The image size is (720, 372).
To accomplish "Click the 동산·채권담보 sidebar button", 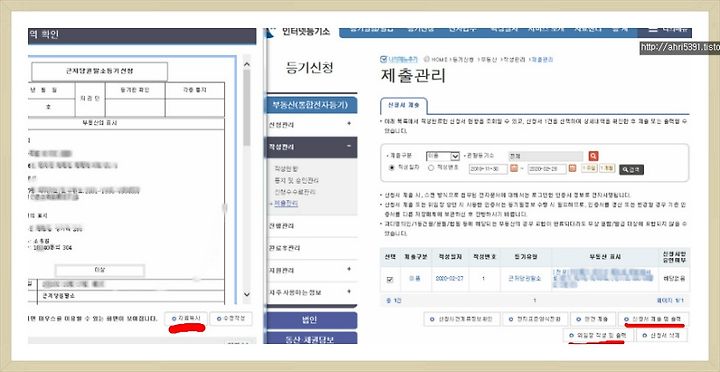I will (x=311, y=339).
